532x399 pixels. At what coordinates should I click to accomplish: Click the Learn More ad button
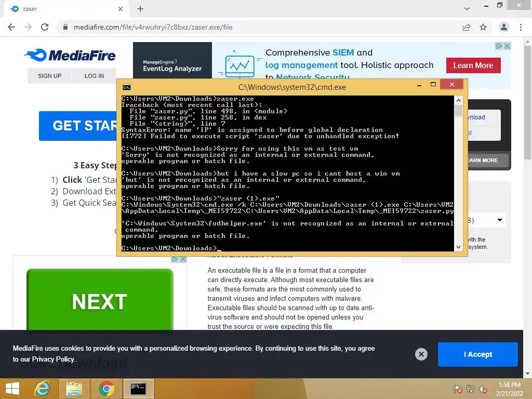pos(473,65)
